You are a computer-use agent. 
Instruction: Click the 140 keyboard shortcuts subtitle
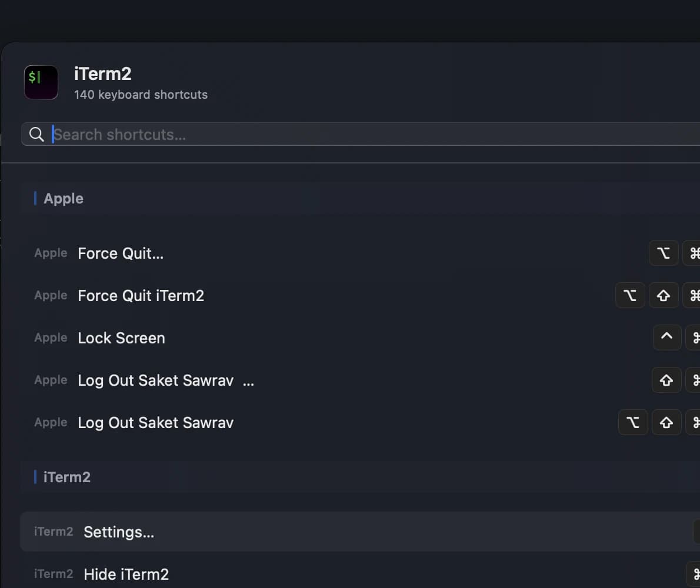(x=141, y=95)
